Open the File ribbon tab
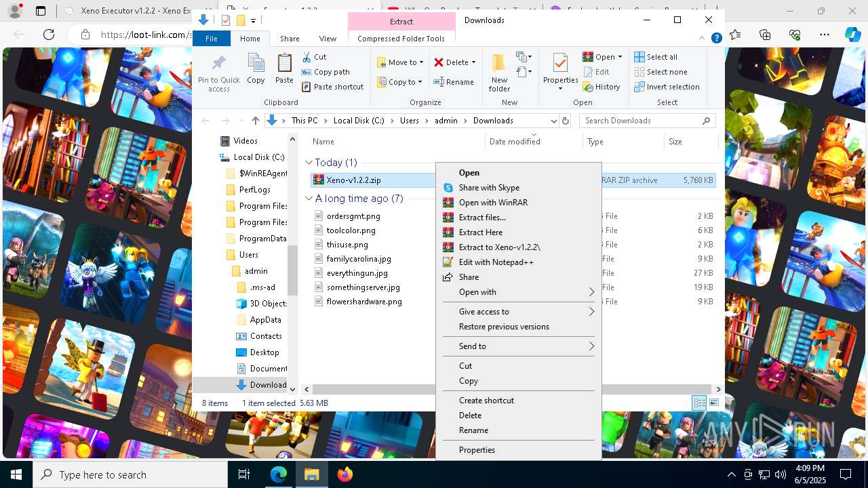This screenshot has height=488, width=868. (x=212, y=39)
